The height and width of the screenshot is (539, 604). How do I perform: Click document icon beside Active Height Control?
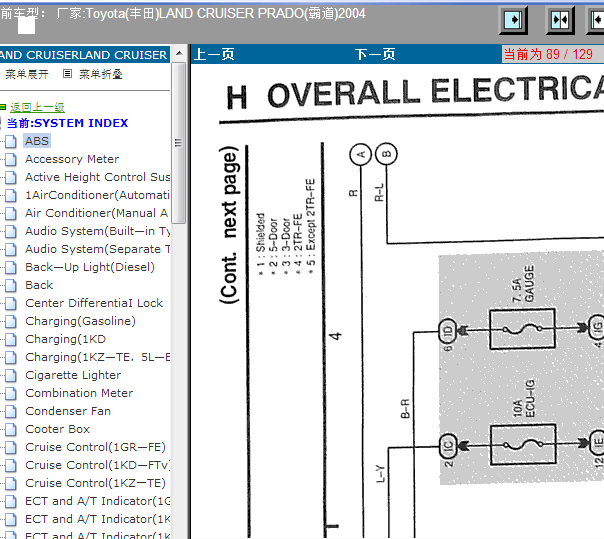point(11,177)
